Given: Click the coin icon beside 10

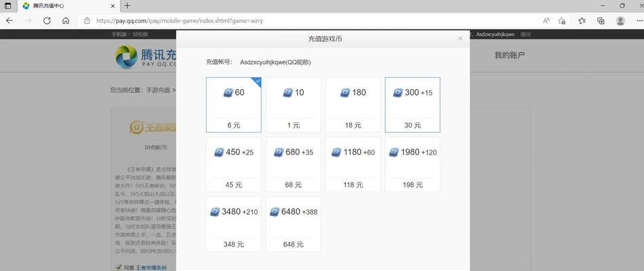Looking at the screenshot, I should click(x=288, y=93).
